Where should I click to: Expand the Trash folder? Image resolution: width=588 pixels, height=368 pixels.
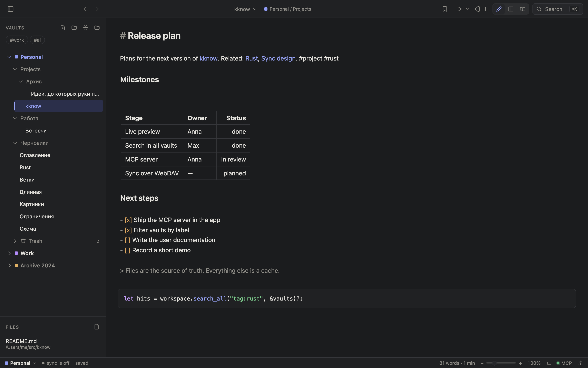(x=15, y=241)
